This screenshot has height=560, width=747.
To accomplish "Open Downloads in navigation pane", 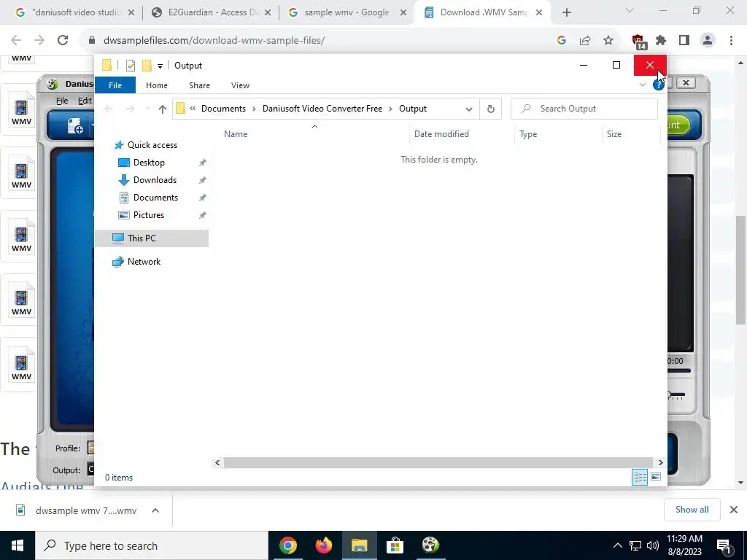I will point(155,180).
